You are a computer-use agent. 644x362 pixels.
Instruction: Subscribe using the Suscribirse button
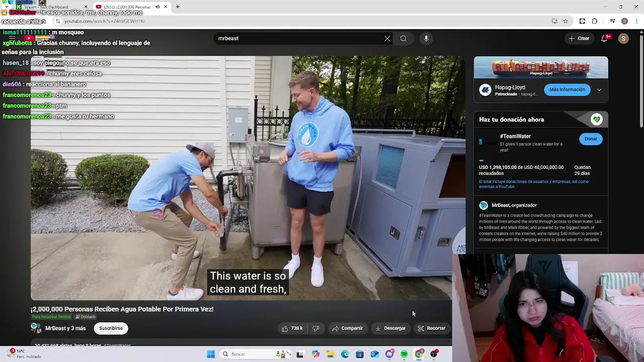pos(111,328)
